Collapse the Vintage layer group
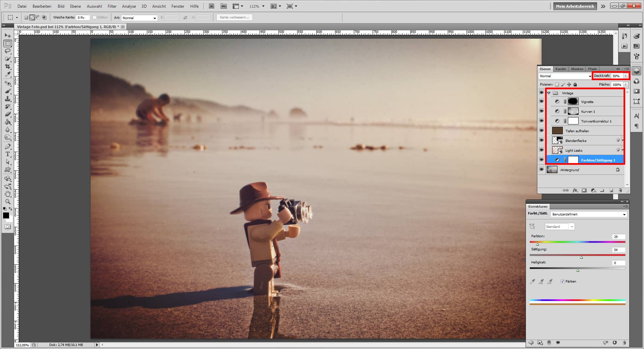Screen dimensions: 644x349 click(549, 93)
